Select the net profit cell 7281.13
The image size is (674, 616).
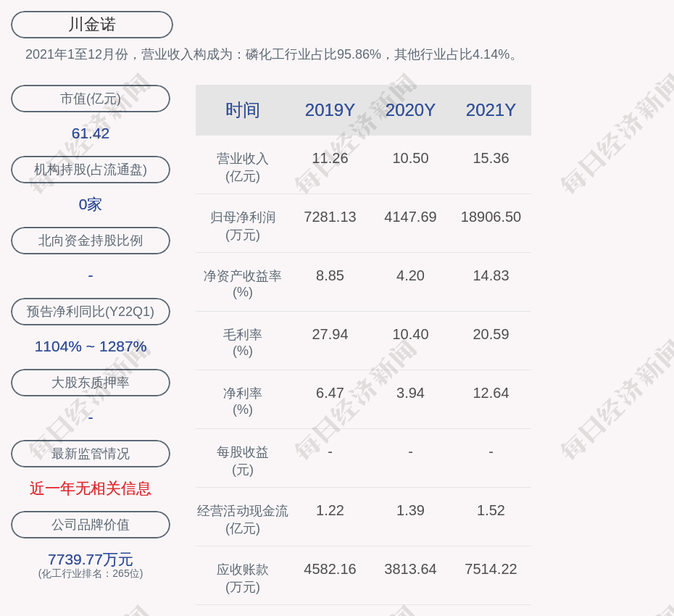pyautogui.click(x=330, y=217)
